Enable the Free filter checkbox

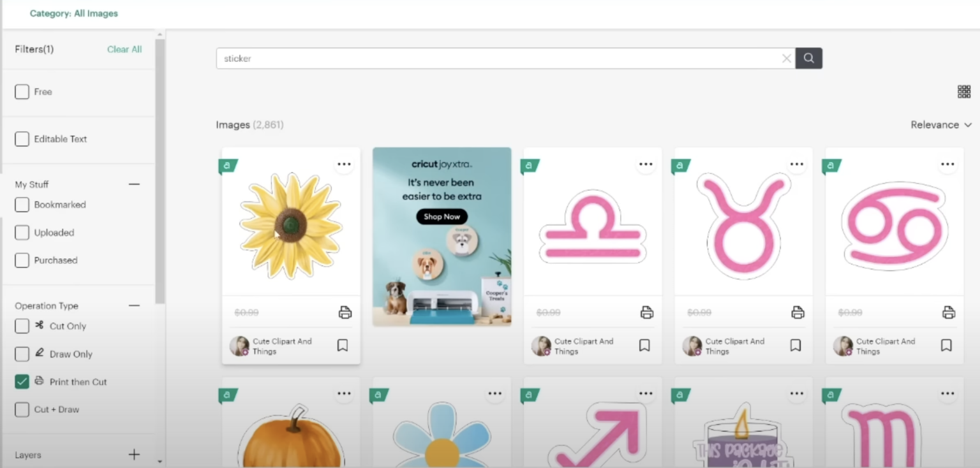22,92
